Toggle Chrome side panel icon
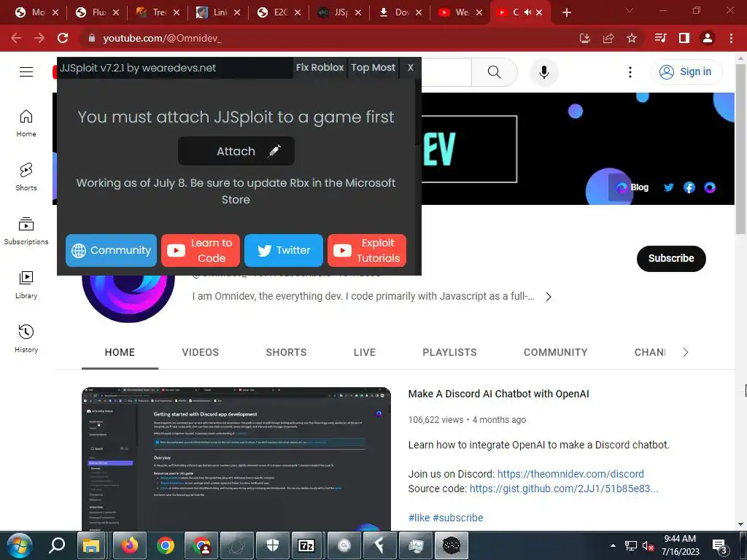Viewport: 747px width, 560px height. click(x=684, y=38)
